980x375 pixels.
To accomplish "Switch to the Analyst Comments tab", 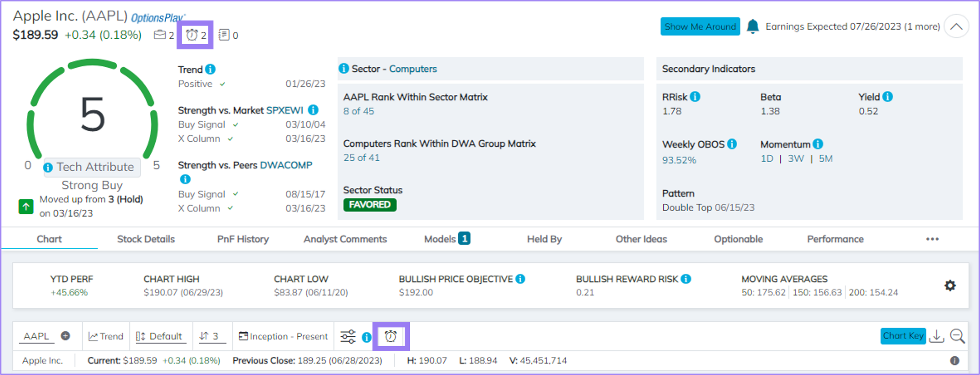I will [x=345, y=239].
